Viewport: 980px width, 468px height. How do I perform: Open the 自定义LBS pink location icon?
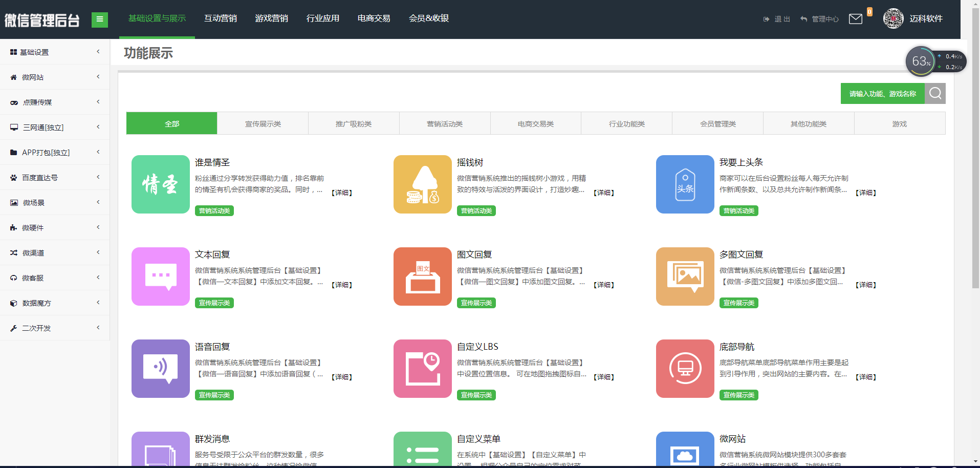point(423,369)
